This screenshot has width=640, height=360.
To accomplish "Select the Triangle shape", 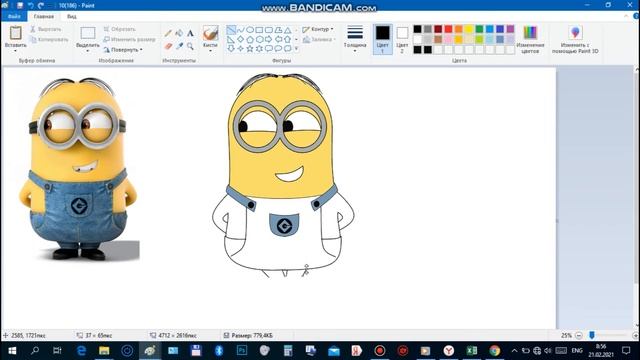I will click(288, 30).
